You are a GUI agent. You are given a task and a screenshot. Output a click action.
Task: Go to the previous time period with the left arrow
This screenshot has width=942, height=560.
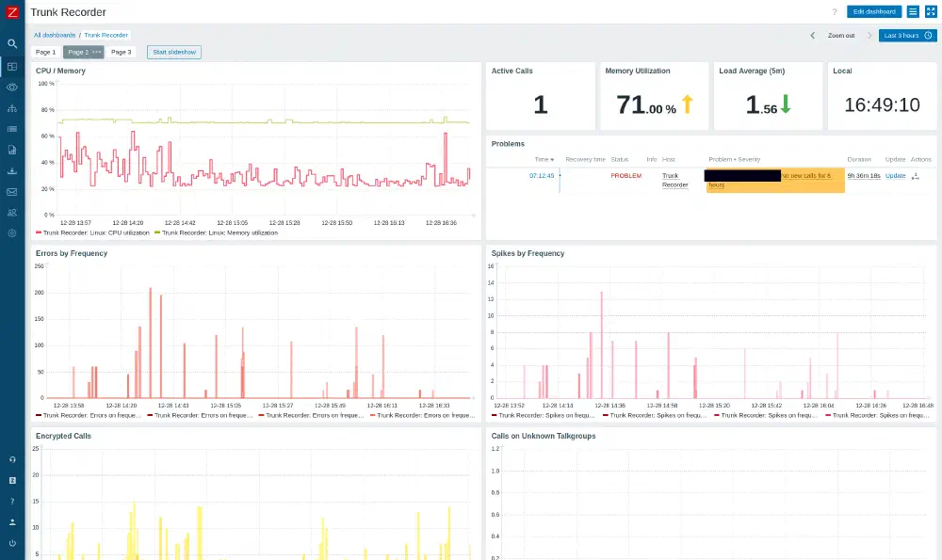coord(813,36)
